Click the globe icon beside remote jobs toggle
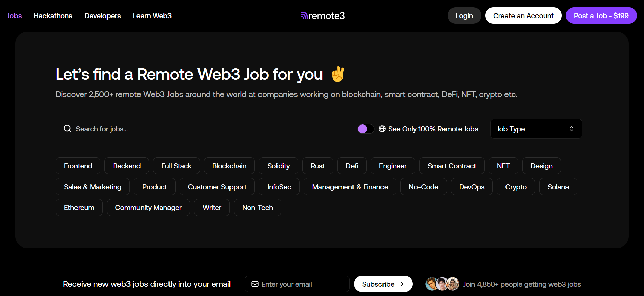644x296 pixels. (382, 129)
